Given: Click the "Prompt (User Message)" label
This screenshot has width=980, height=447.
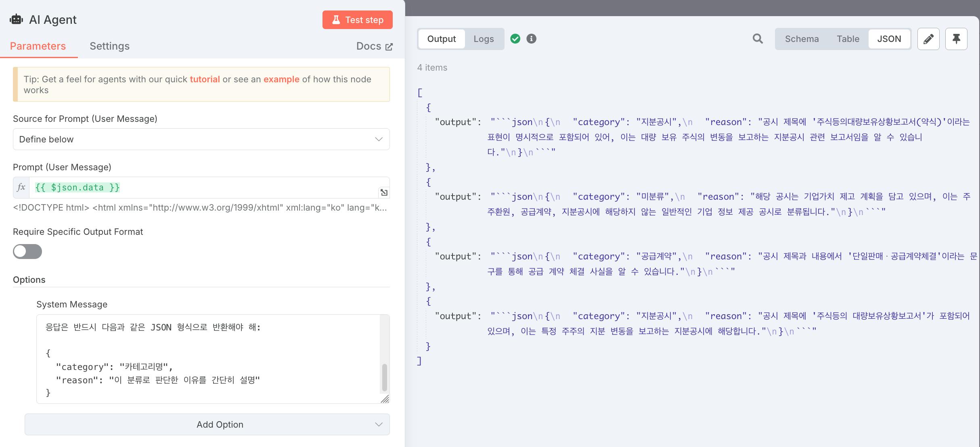Looking at the screenshot, I should click(x=62, y=167).
